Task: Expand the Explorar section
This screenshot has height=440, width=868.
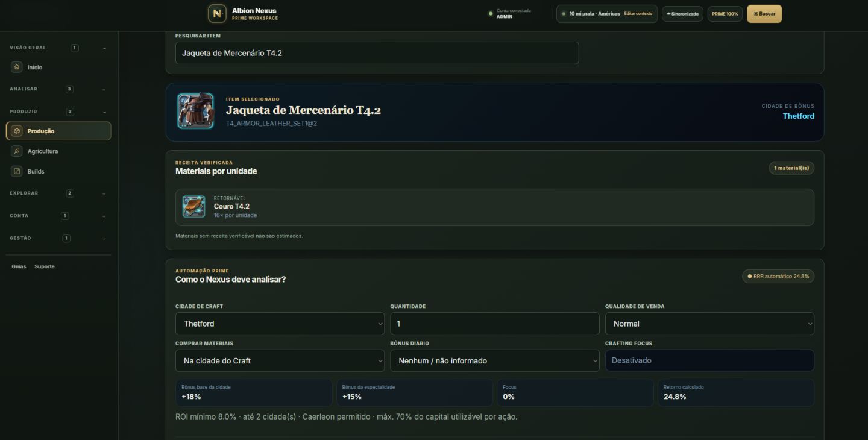Action: click(x=104, y=193)
